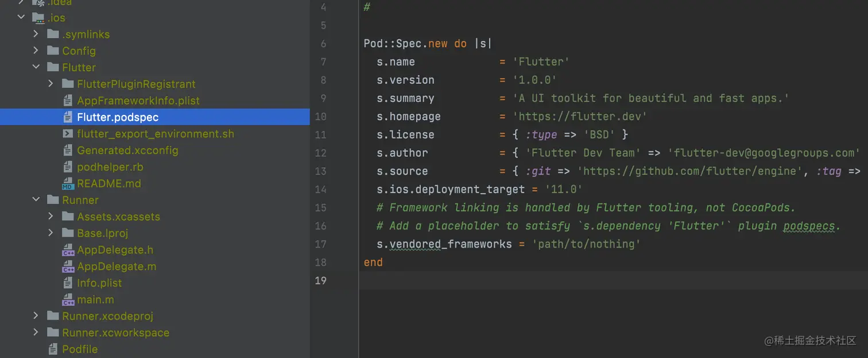Expand the FlutterPluginRegistrant folder chevron

51,84
